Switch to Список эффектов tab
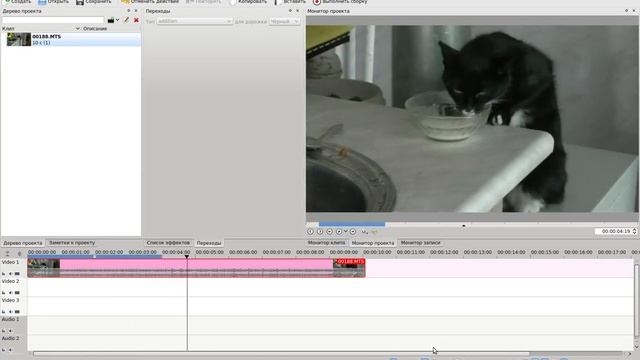 (168, 243)
